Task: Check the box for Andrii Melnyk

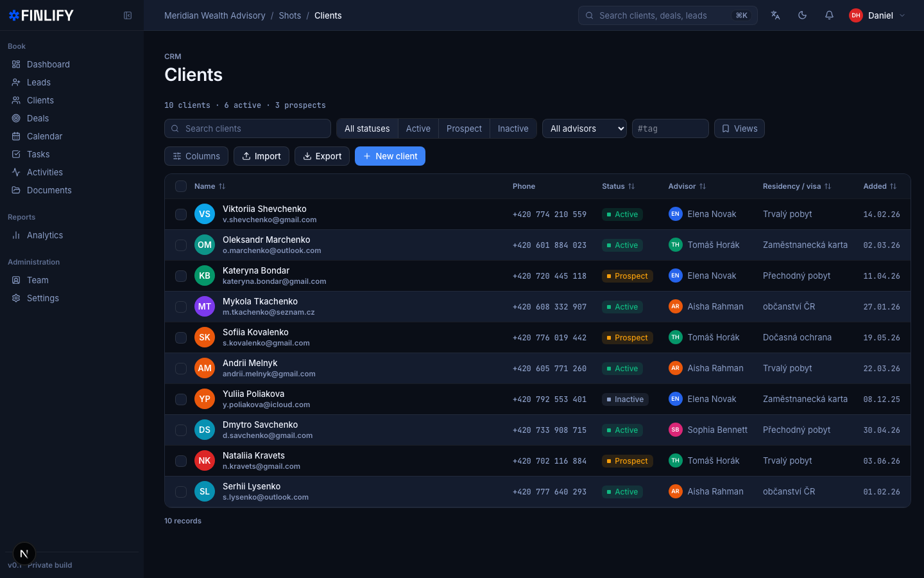Action: tap(181, 368)
